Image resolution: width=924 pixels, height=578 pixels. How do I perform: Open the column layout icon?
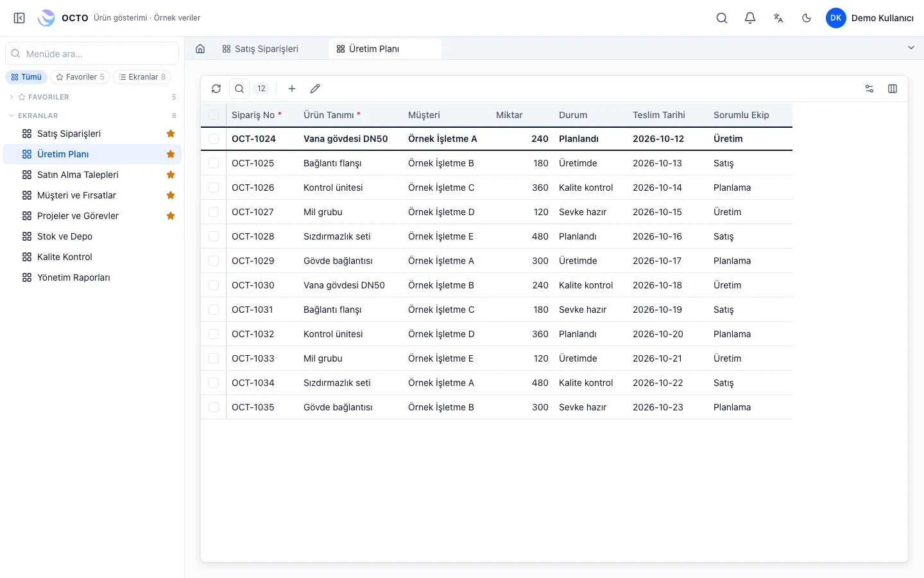[893, 89]
